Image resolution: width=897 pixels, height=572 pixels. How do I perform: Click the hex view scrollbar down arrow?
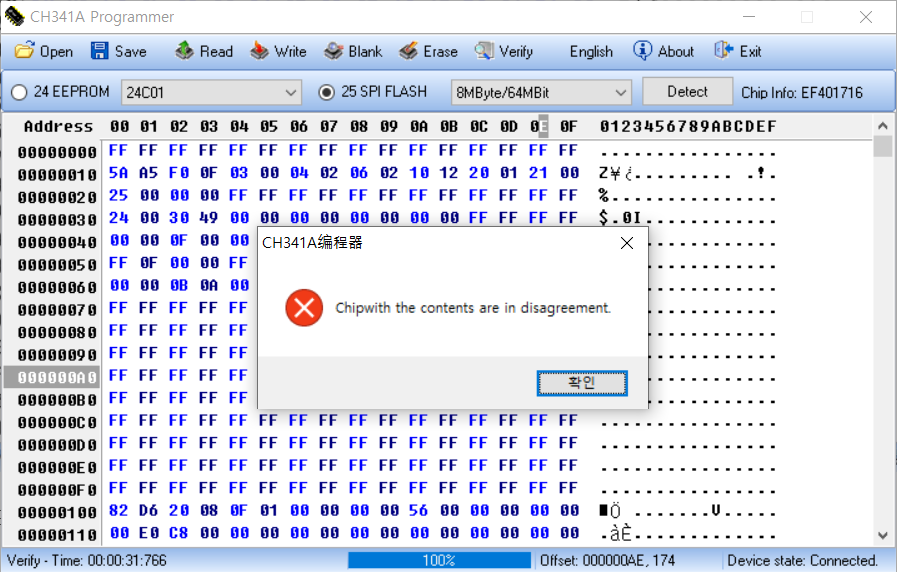tap(882, 535)
